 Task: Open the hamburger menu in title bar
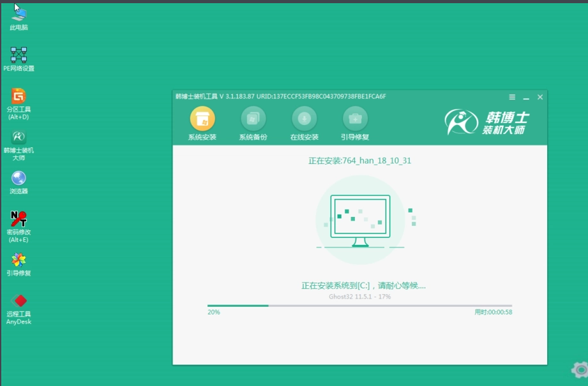pos(512,97)
